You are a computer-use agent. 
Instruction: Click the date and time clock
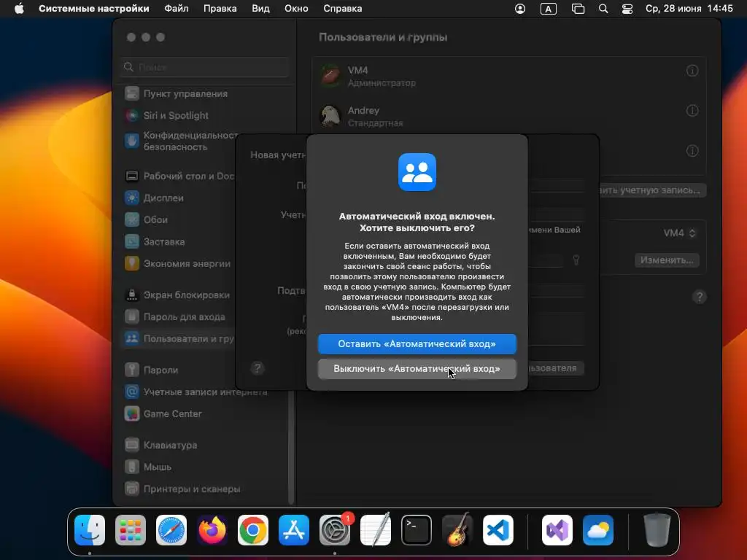pos(689,9)
